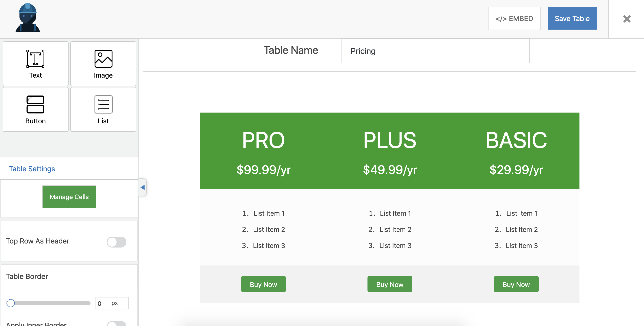The height and width of the screenshot is (326, 644).
Task: Click the Save Table button
Action: [x=572, y=19]
